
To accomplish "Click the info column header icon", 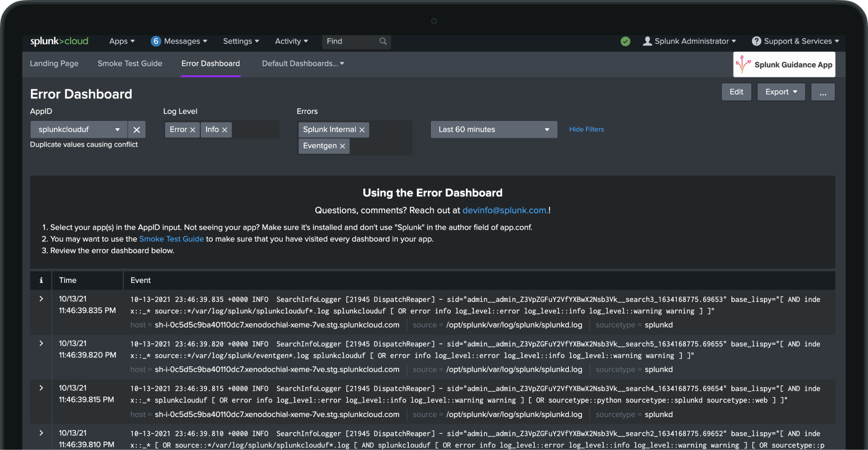I will pos(41,280).
